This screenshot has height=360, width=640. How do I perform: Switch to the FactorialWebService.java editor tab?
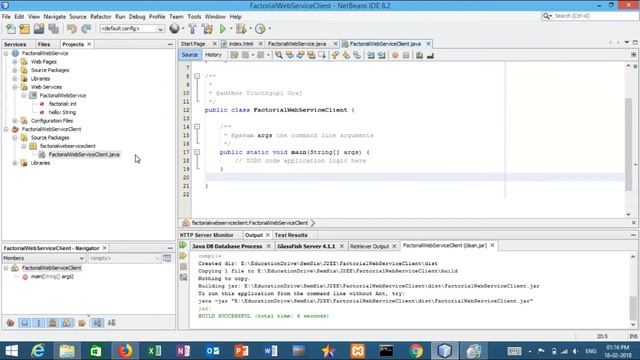297,44
